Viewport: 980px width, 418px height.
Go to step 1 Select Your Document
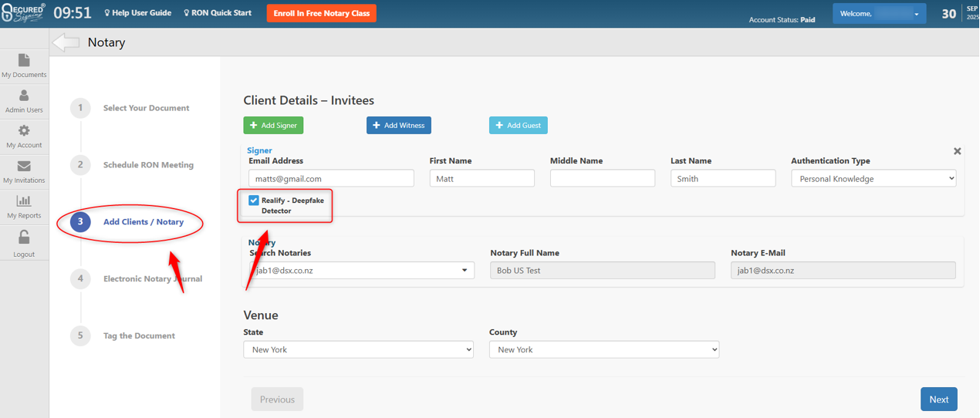click(146, 108)
